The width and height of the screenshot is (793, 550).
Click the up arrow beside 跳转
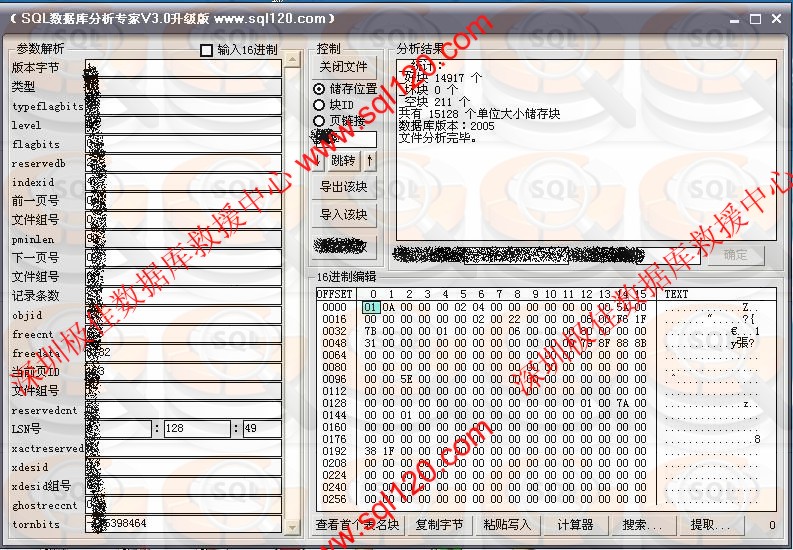coord(370,161)
